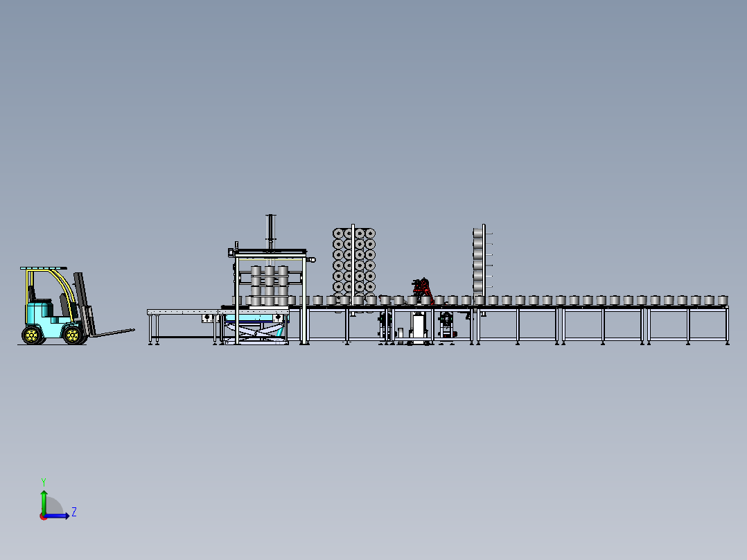The height and width of the screenshot is (560, 747).
Task: Click the green Y axis of the triad
Action: coord(44,501)
